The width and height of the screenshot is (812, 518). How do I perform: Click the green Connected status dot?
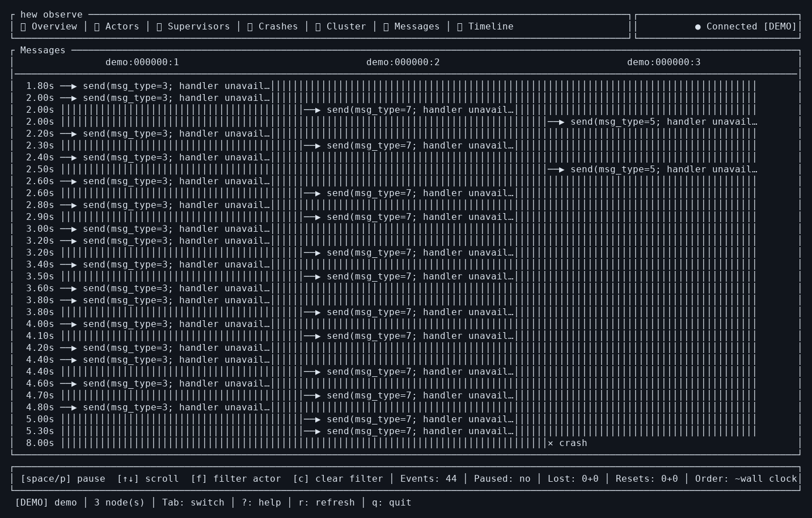(698, 27)
